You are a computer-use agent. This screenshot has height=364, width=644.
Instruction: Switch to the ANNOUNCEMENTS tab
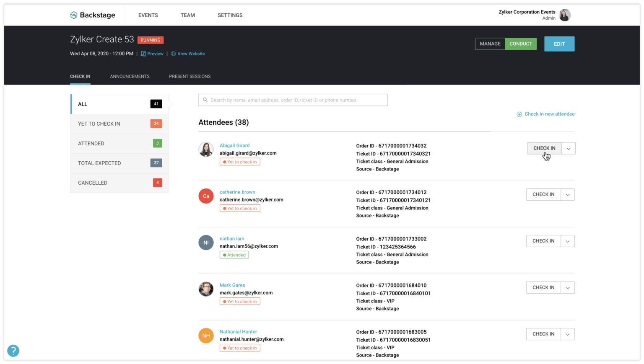(130, 76)
